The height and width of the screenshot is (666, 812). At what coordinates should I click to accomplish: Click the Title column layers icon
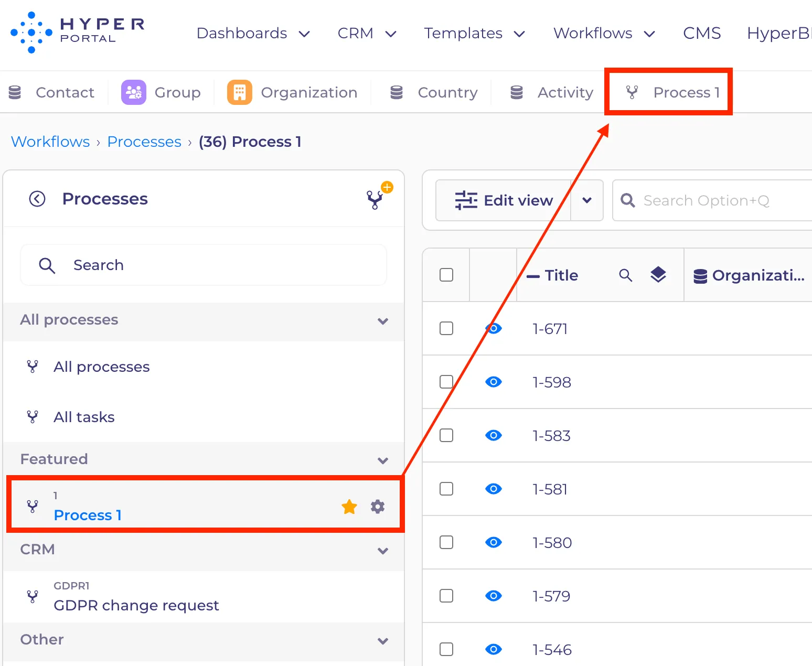pyautogui.click(x=658, y=275)
